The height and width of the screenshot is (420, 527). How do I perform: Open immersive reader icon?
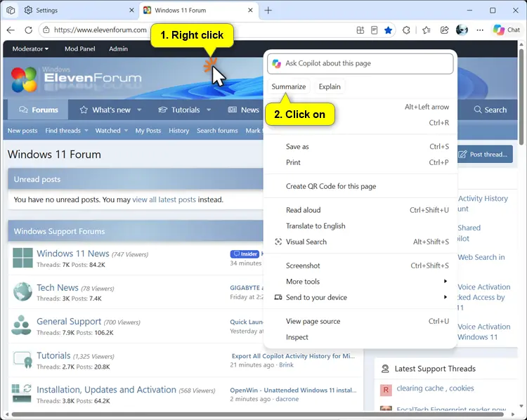pos(374,30)
